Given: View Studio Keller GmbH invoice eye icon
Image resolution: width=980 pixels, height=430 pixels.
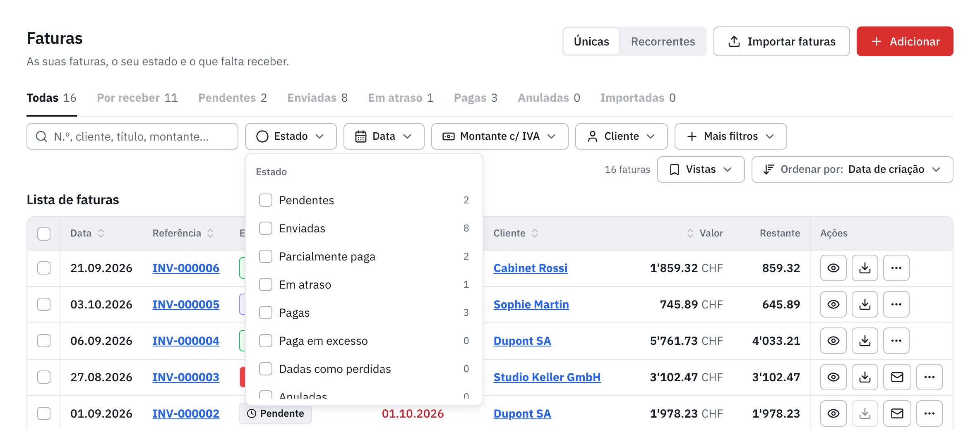Looking at the screenshot, I should tap(833, 377).
